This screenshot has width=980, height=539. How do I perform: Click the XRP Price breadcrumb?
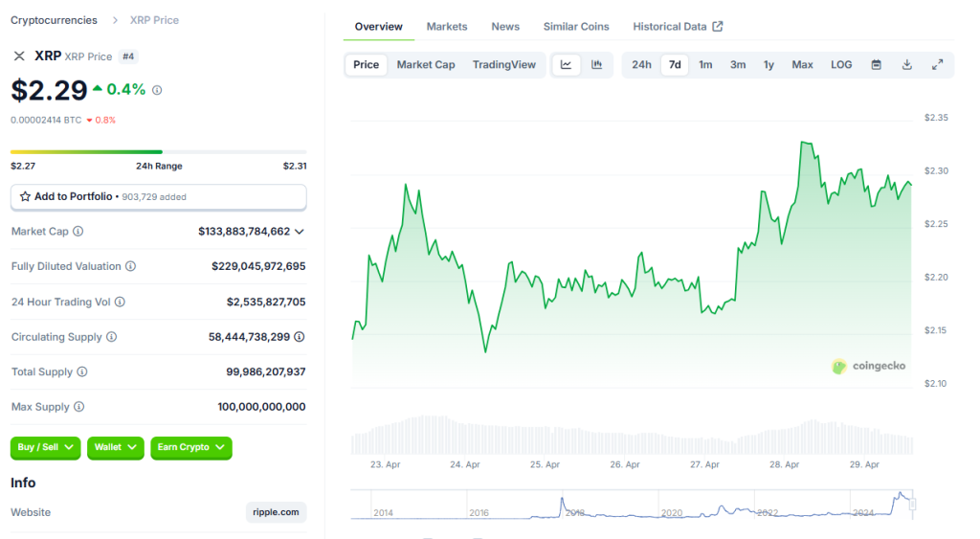[x=154, y=21]
